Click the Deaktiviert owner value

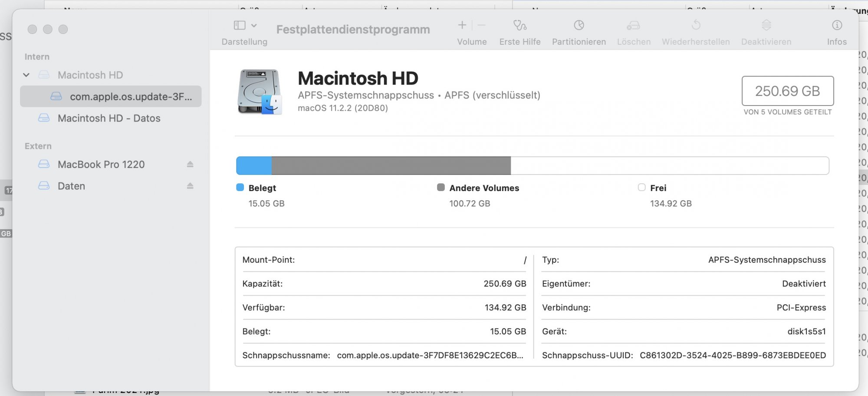[804, 284]
